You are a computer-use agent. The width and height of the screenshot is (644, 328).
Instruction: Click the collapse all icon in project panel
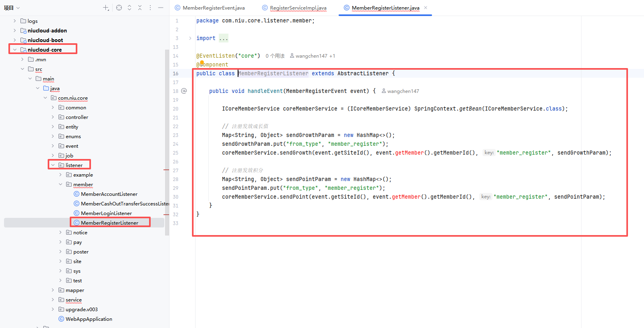140,8
